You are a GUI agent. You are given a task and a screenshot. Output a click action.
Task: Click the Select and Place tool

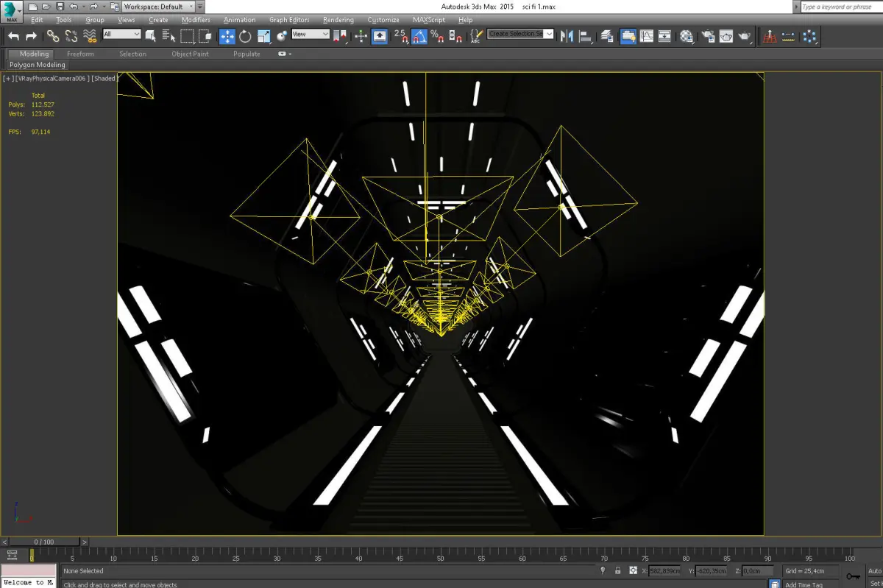tap(283, 35)
